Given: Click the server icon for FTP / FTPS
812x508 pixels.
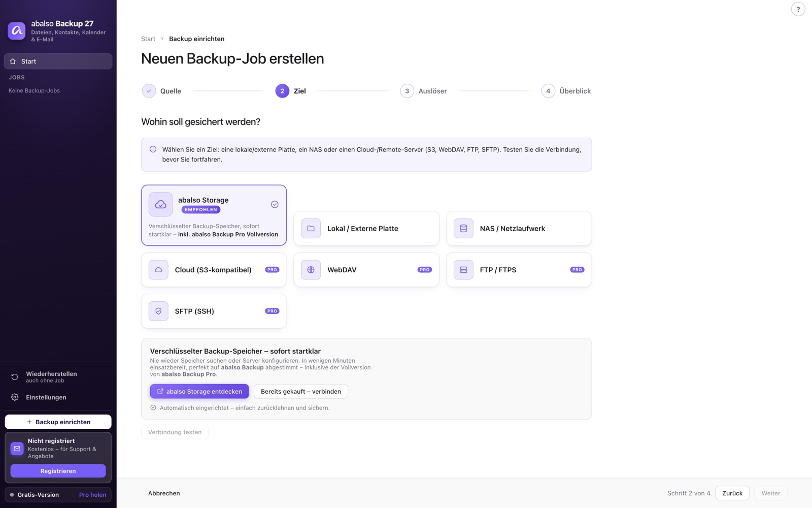Looking at the screenshot, I should click(x=463, y=270).
